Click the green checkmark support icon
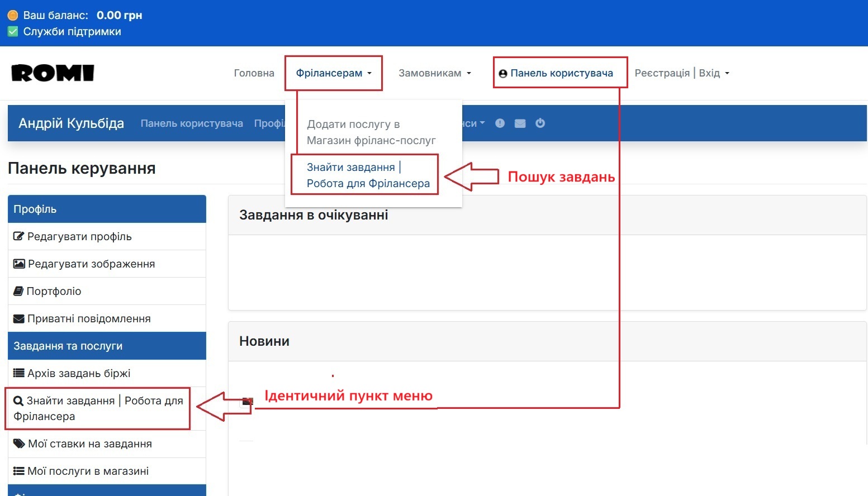868x496 pixels. pyautogui.click(x=12, y=31)
